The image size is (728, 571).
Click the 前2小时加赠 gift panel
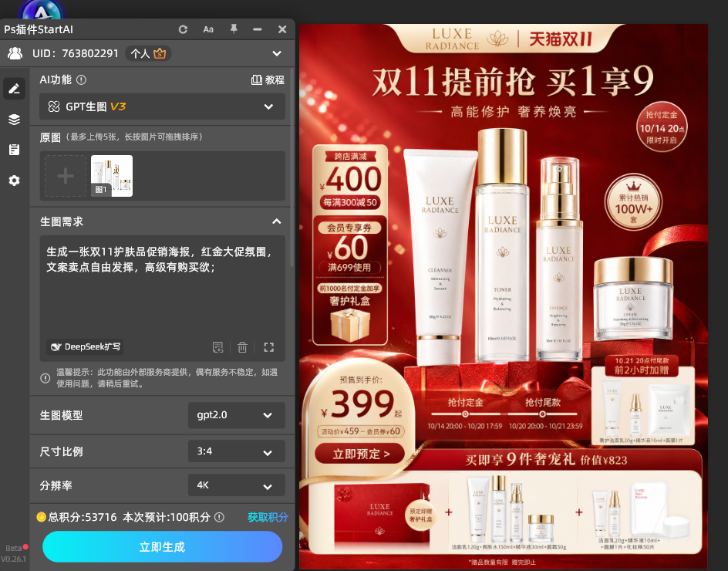tap(642, 400)
